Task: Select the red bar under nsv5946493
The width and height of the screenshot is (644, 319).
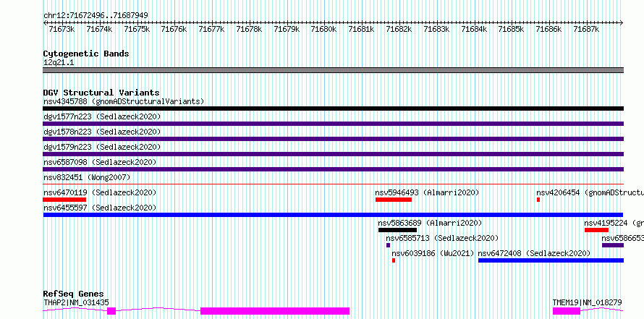Action: point(394,200)
